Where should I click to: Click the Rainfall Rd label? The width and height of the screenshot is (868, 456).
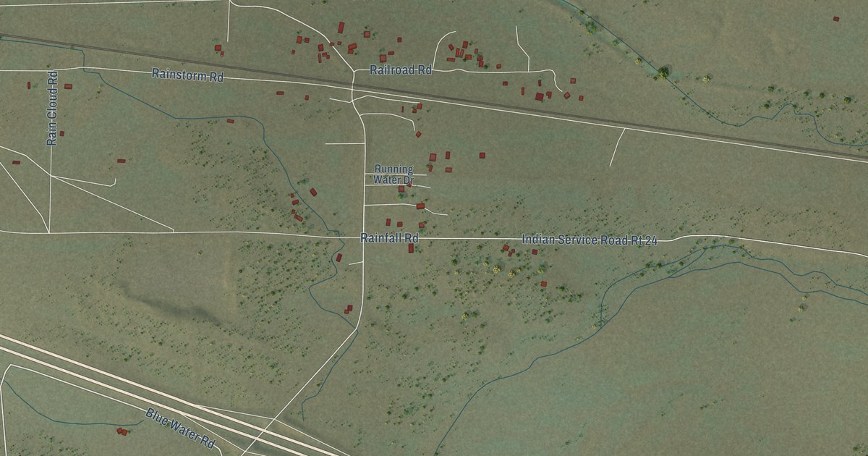pyautogui.click(x=390, y=238)
